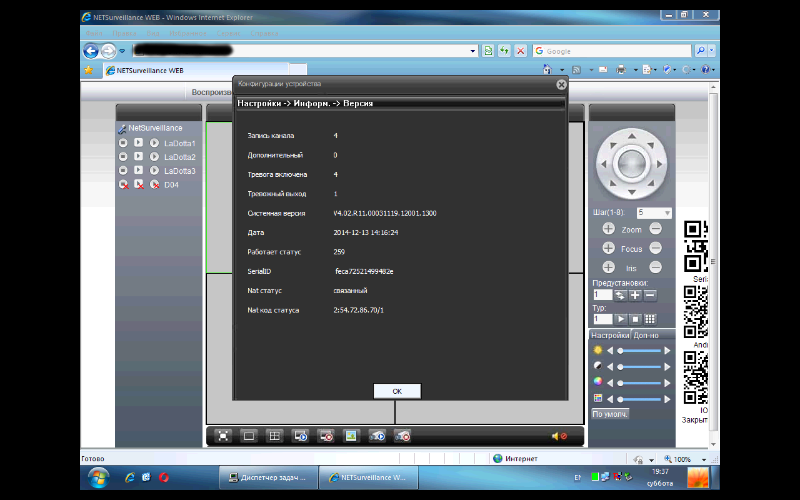Start local recording of all channels
The width and height of the screenshot is (800, 500).
[x=377, y=436]
